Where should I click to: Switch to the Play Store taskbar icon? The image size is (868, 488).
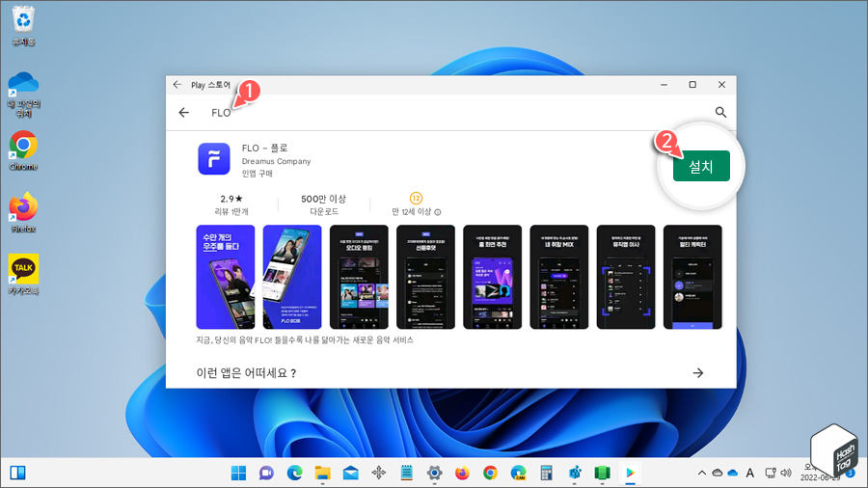[630, 474]
